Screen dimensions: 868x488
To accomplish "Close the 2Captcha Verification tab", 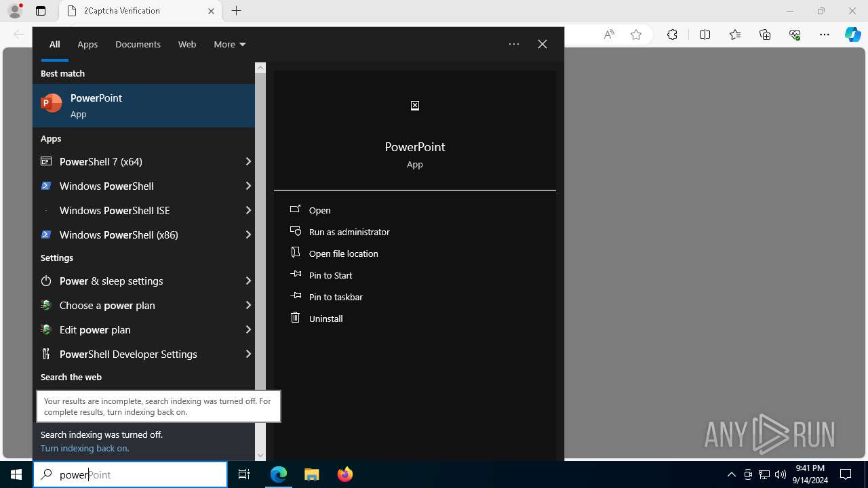I will [211, 11].
